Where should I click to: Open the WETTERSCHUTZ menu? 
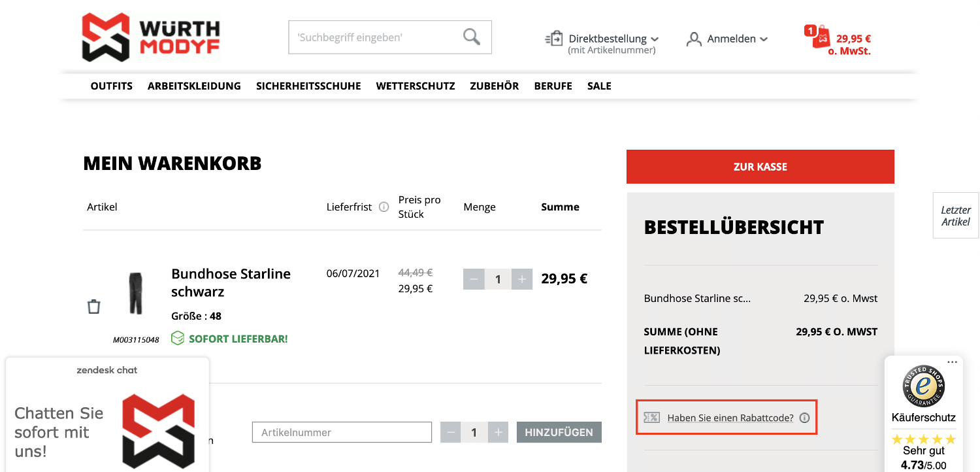(416, 86)
